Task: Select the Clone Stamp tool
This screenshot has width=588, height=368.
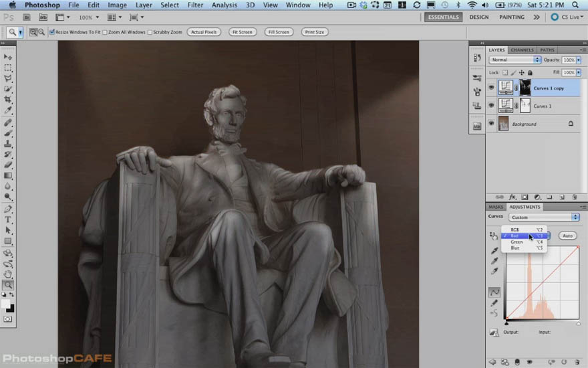Action: coord(7,144)
